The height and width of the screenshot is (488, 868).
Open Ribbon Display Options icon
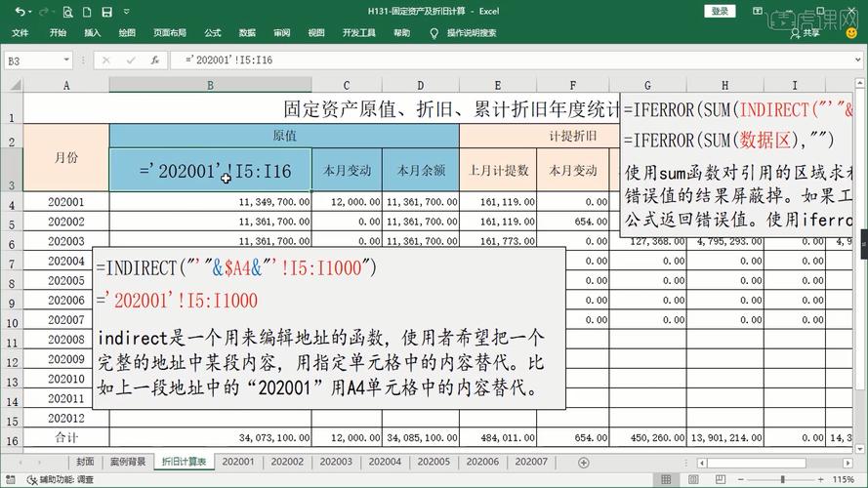tap(758, 11)
